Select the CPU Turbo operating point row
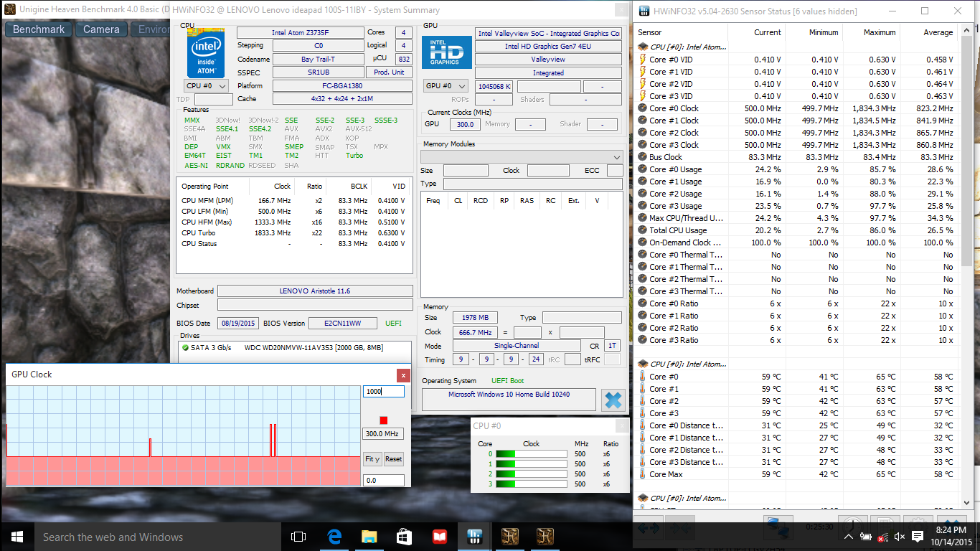The image size is (980, 551). (x=294, y=233)
